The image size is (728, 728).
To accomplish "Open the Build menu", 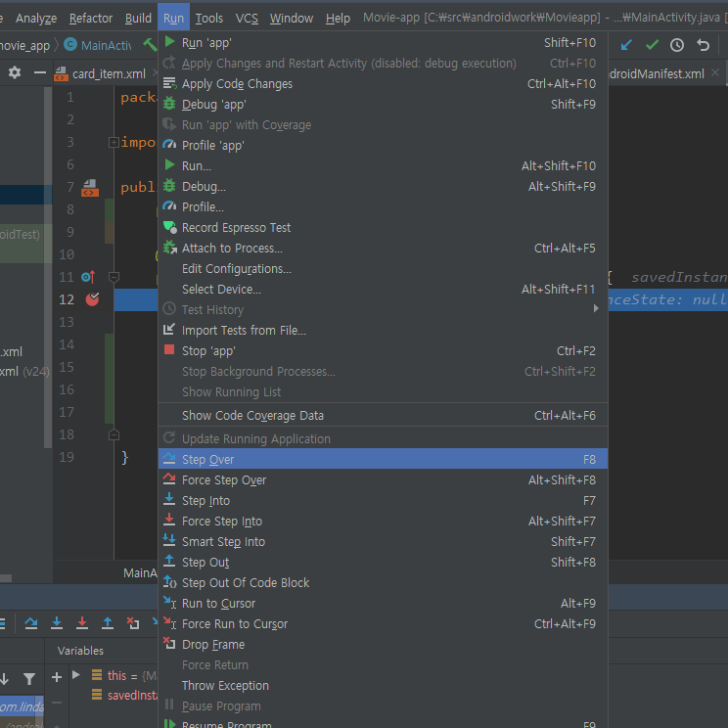I will pos(138,19).
